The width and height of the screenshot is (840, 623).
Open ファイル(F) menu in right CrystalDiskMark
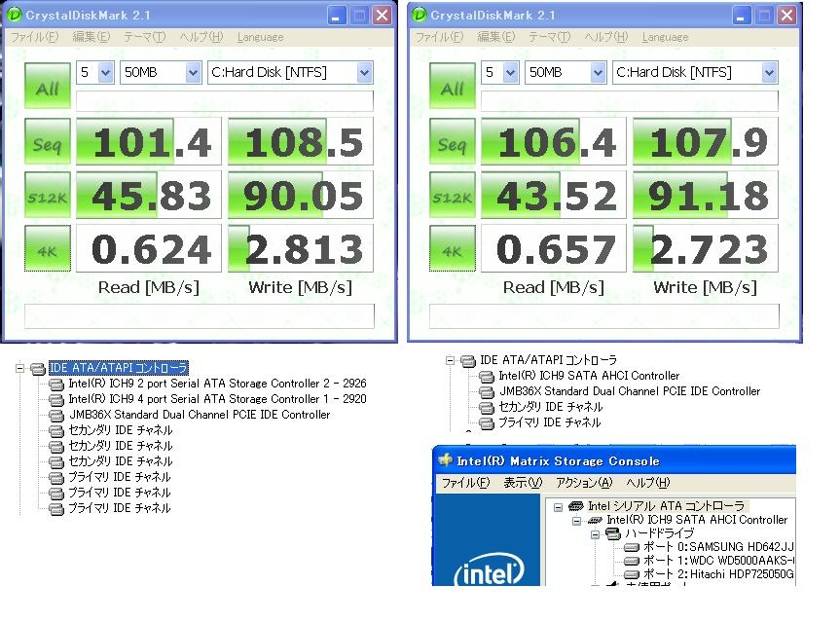pyautogui.click(x=439, y=37)
